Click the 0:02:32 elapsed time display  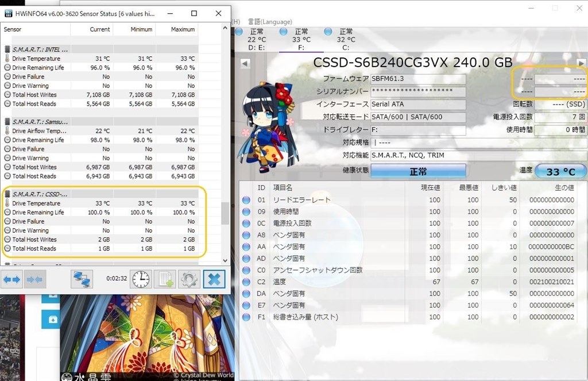(x=117, y=279)
